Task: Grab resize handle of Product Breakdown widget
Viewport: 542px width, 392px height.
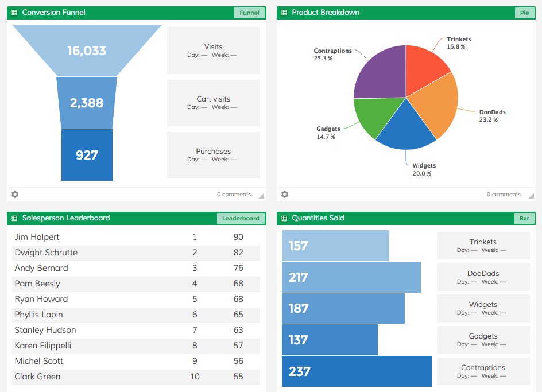Action: coord(531,196)
